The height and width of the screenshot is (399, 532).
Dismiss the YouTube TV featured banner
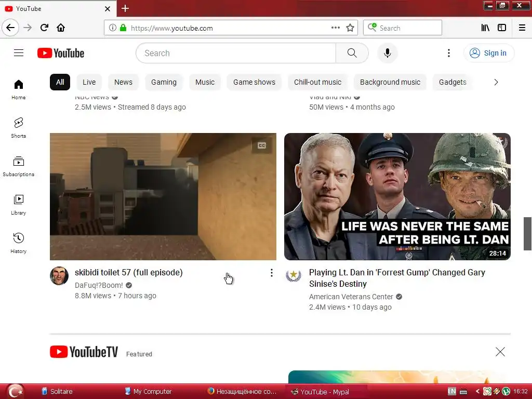click(x=500, y=352)
